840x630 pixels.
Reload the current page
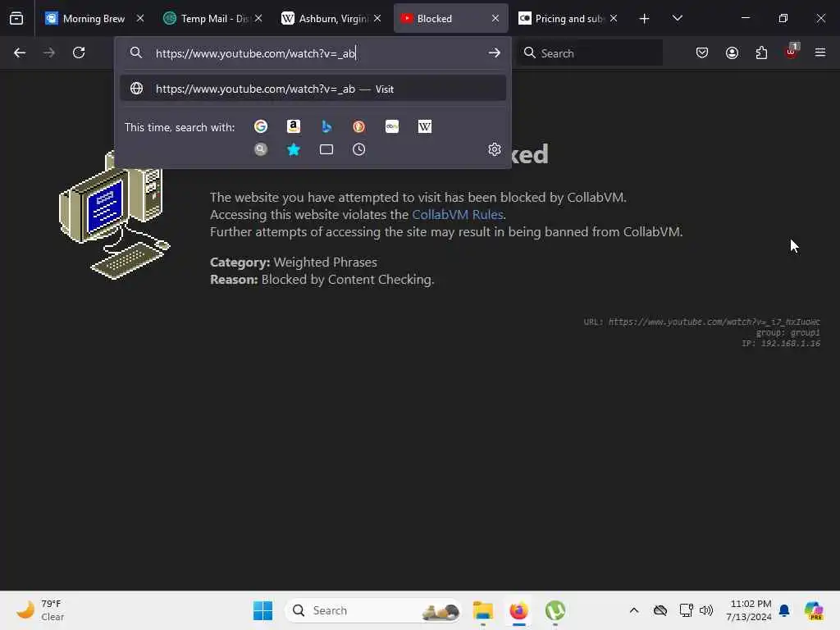tap(79, 52)
